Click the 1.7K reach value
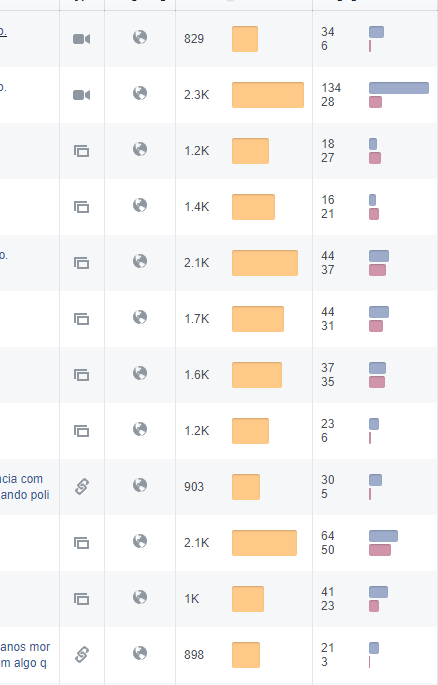This screenshot has height=685, width=438. pos(197,319)
